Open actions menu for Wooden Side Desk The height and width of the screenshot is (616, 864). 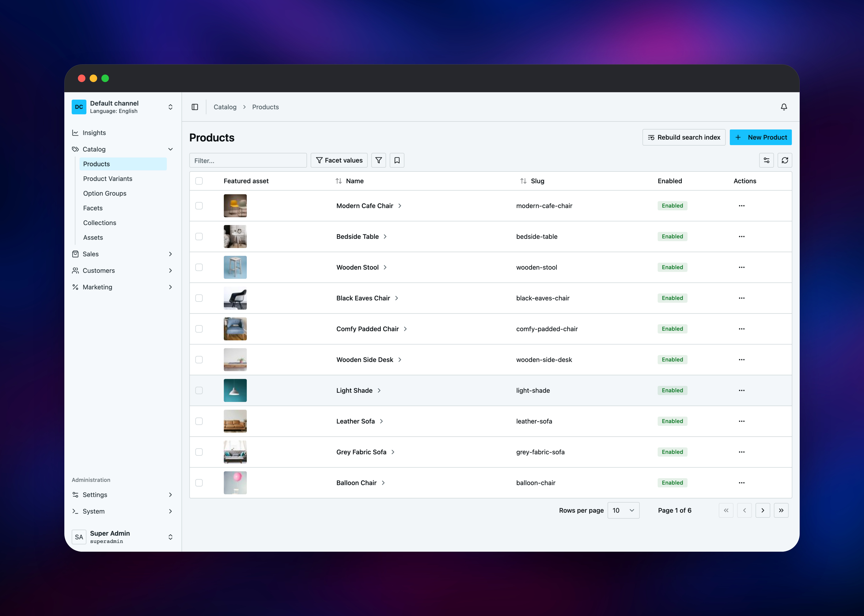(x=741, y=360)
